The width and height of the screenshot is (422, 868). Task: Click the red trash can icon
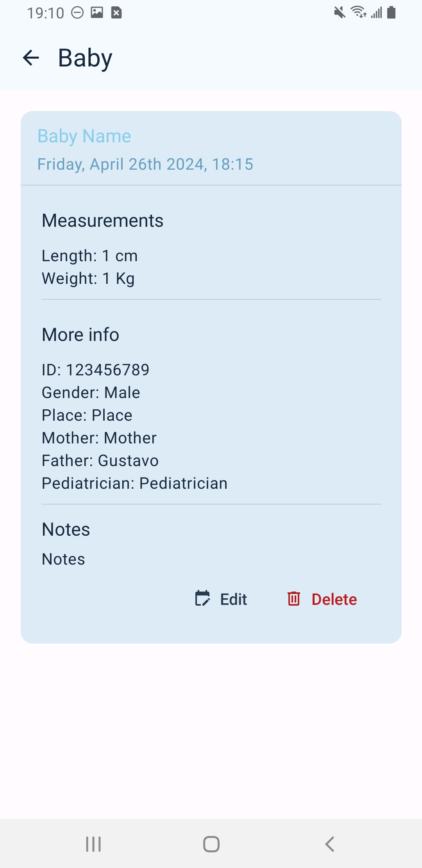point(293,599)
